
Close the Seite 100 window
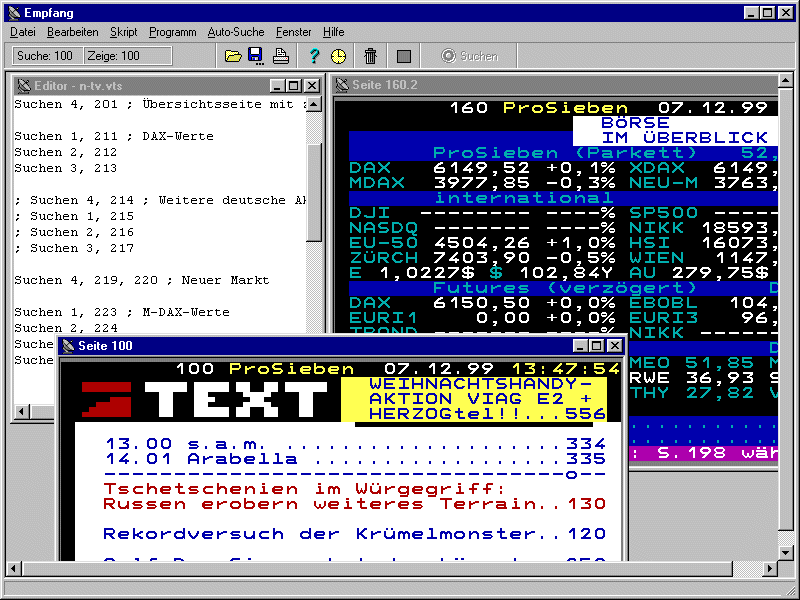(x=615, y=346)
